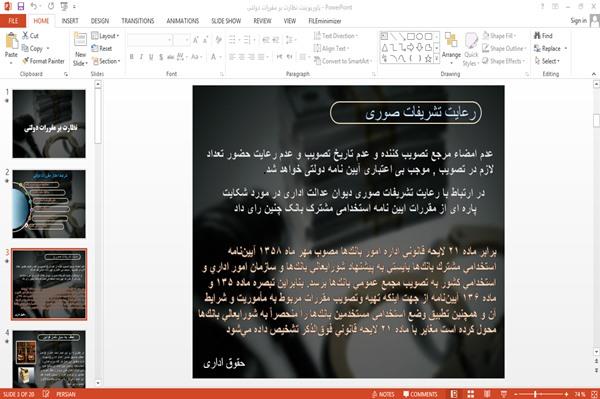Open the Section dropdown

click(x=106, y=61)
